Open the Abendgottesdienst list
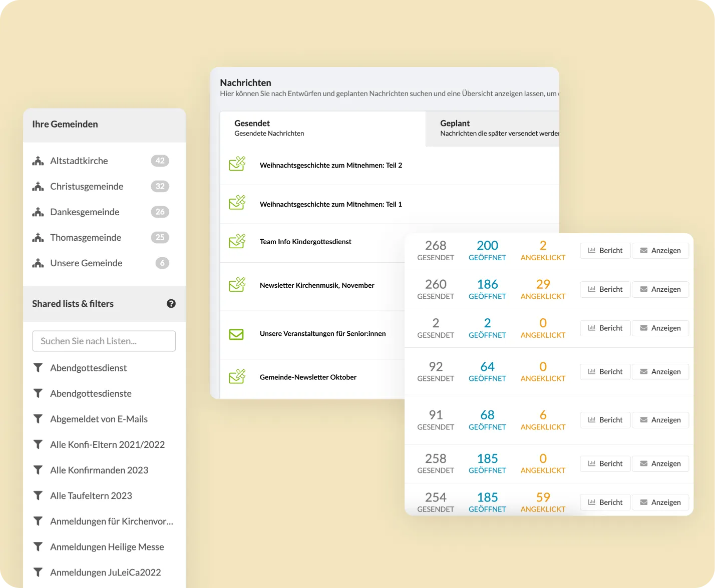 pos(88,368)
